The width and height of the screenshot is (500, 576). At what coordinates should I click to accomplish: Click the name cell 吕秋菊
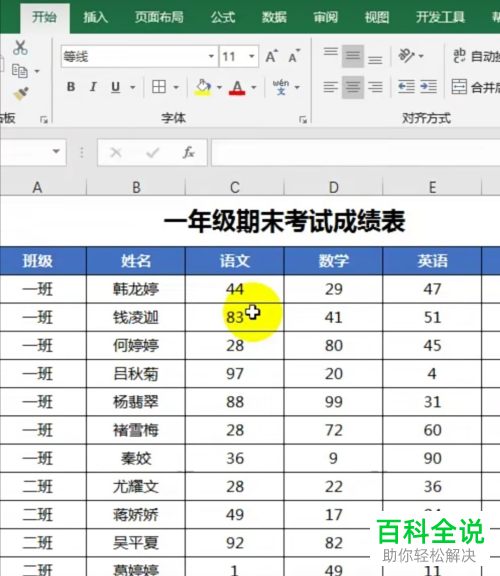click(x=136, y=374)
